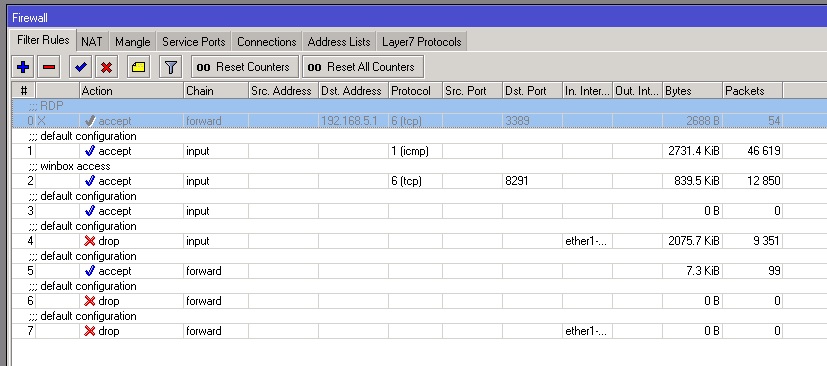Enable rule with the blue checkmark icon
The height and width of the screenshot is (366, 827).
(81, 67)
